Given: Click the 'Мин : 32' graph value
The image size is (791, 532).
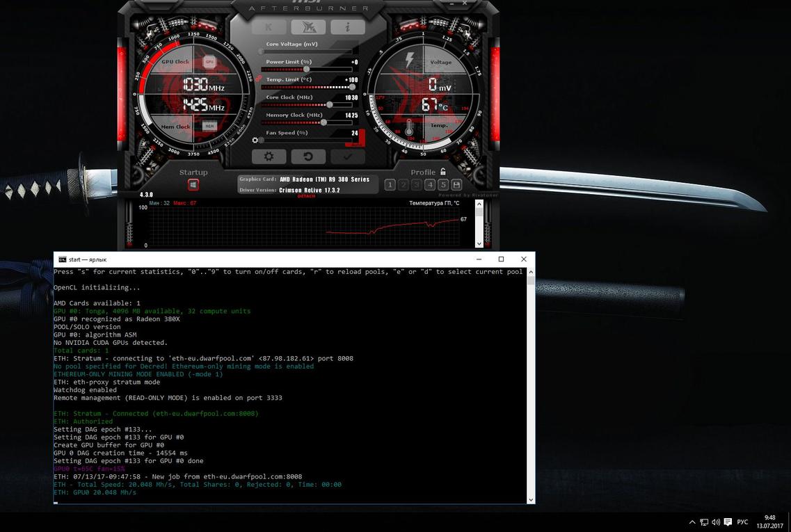Looking at the screenshot, I should [159, 203].
